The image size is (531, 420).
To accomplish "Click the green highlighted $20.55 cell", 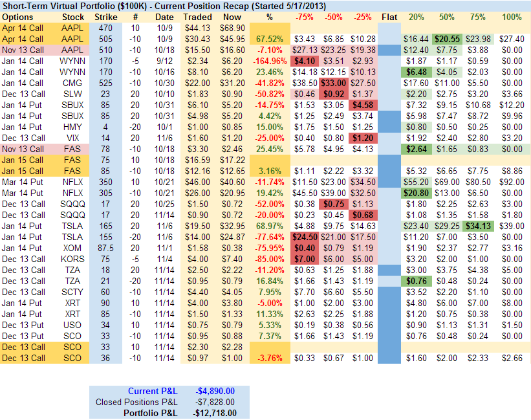I will click(446, 39).
